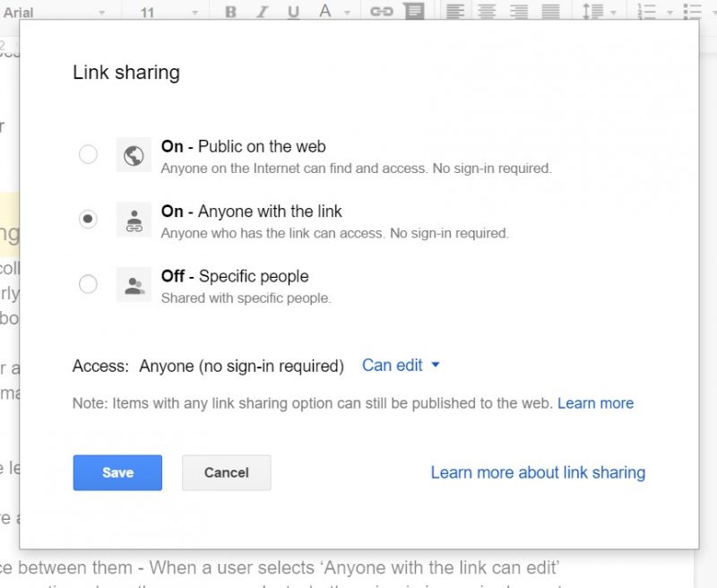This screenshot has width=717, height=588.
Task: Click 'On - Public on the web' label text
Action: [x=243, y=146]
